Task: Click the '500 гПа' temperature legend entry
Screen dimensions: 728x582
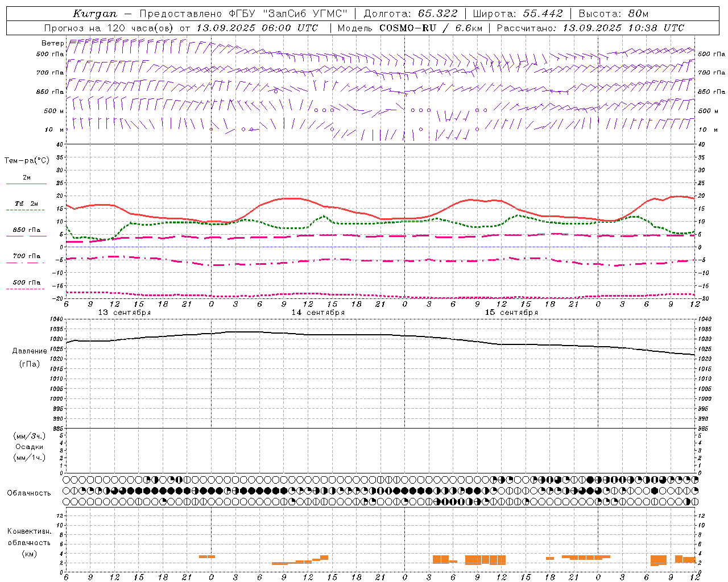Action: coord(27,282)
